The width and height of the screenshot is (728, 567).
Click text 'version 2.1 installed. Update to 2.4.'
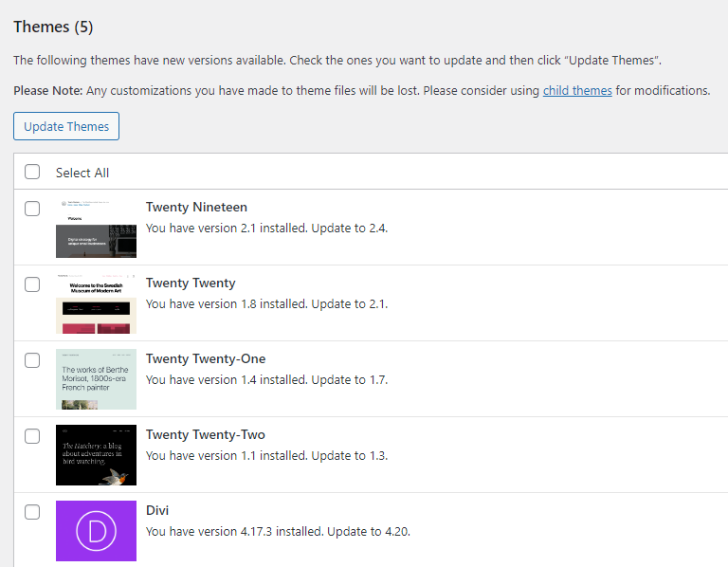(292, 228)
